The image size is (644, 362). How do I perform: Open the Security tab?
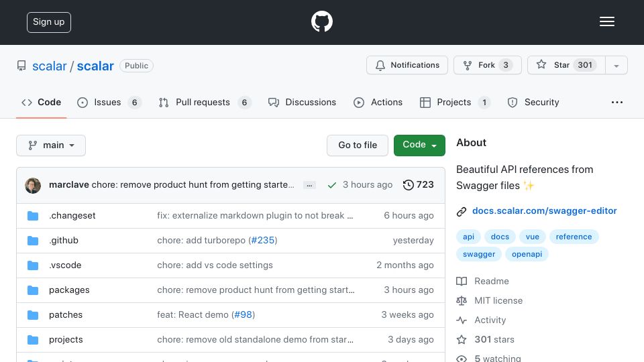pyautogui.click(x=533, y=102)
